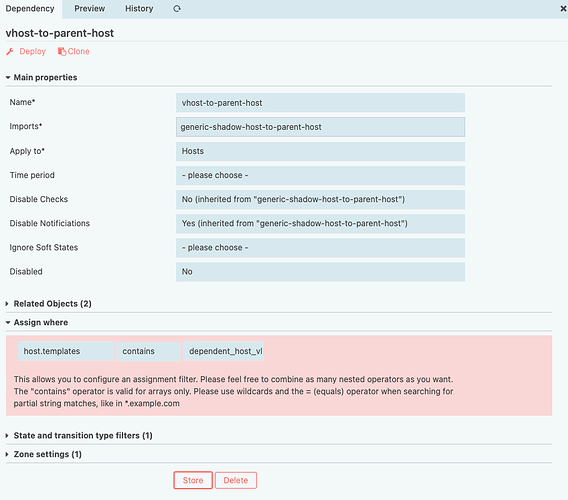Open the Disabled dropdown showing No
568x500 pixels.
321,272
